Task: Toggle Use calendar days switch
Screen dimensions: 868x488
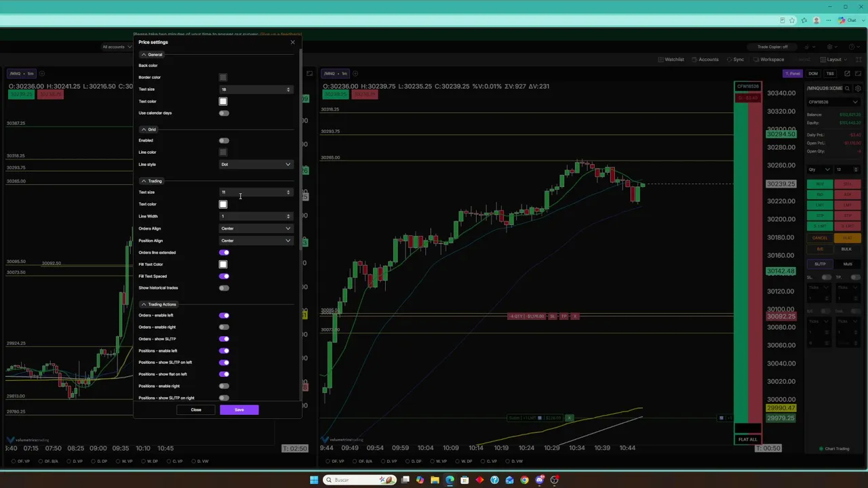Action: 224,113
